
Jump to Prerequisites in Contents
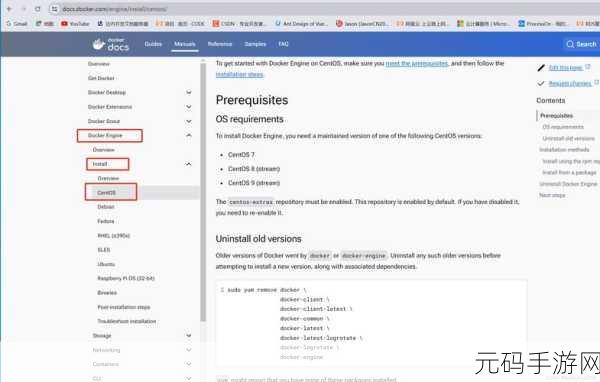556,116
